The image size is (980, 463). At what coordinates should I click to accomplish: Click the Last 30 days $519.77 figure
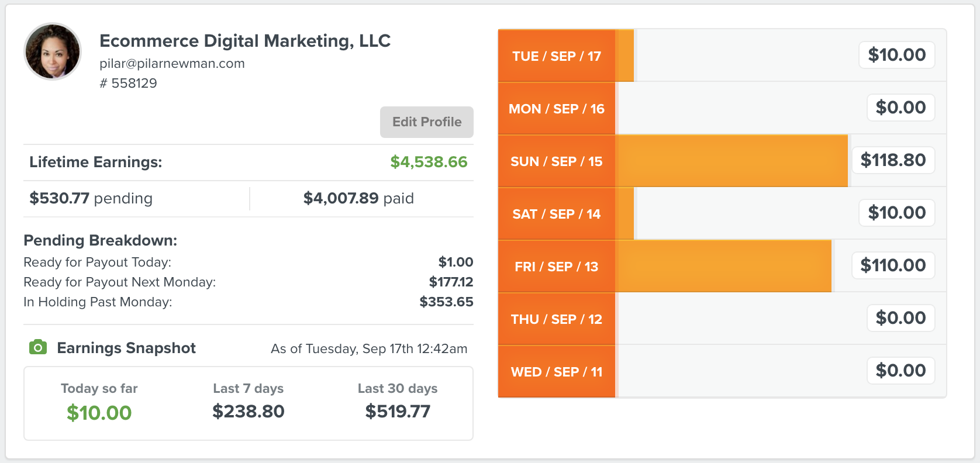point(398,412)
